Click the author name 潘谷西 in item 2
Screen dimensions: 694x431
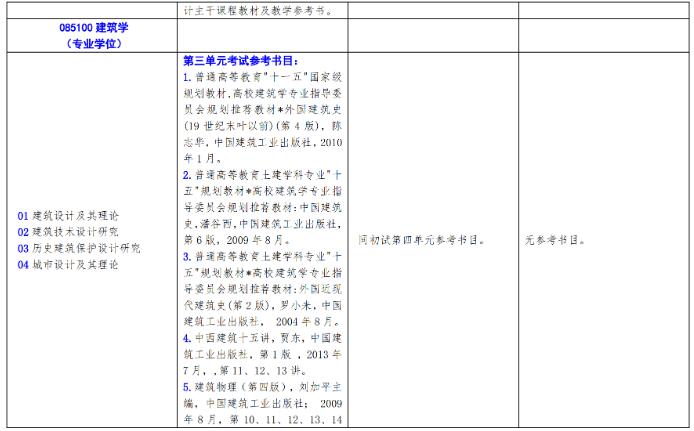click(226, 223)
